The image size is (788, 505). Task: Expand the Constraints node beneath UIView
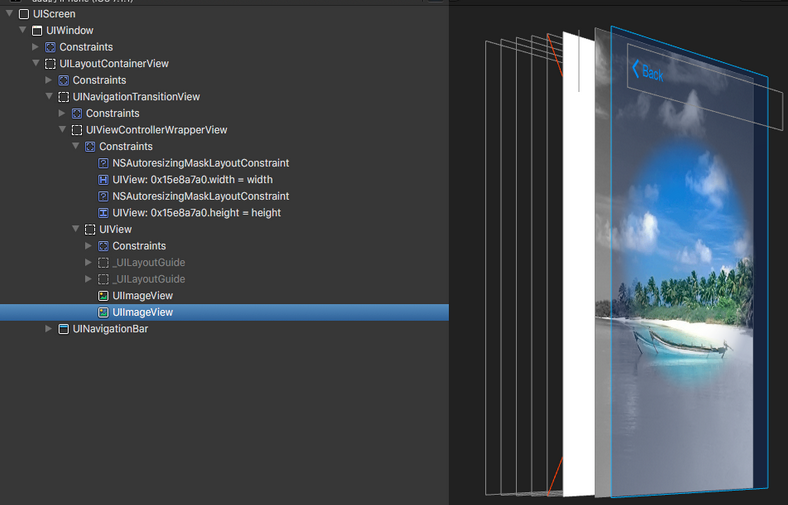tap(88, 246)
